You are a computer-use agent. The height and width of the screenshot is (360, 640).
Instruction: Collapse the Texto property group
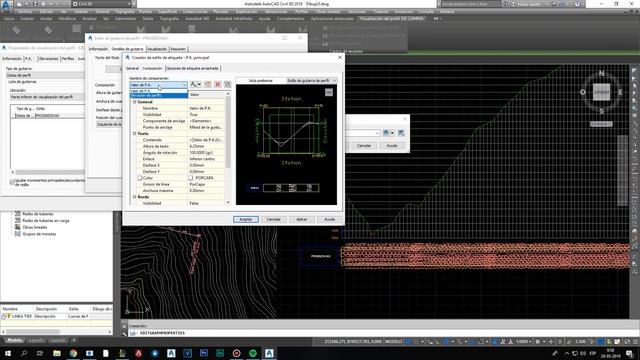click(134, 133)
